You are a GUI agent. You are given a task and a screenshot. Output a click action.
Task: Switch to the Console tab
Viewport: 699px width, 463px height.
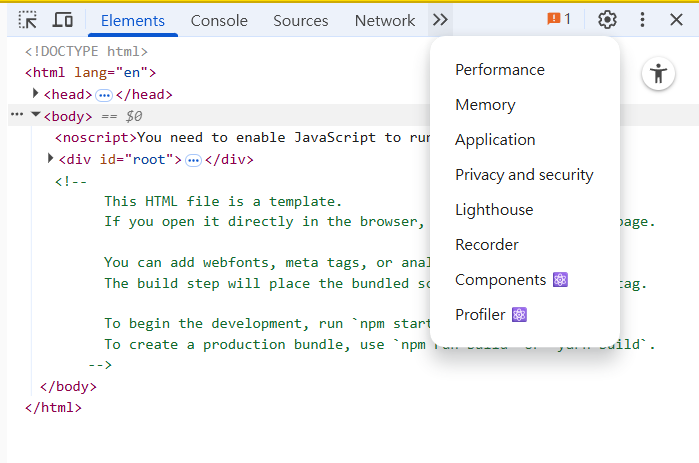(219, 20)
